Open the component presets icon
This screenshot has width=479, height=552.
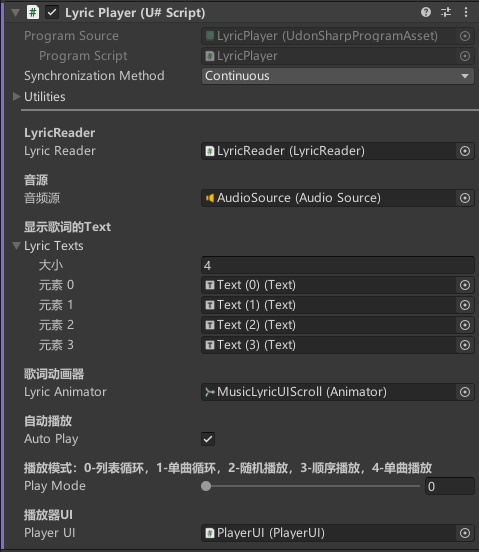click(x=446, y=12)
